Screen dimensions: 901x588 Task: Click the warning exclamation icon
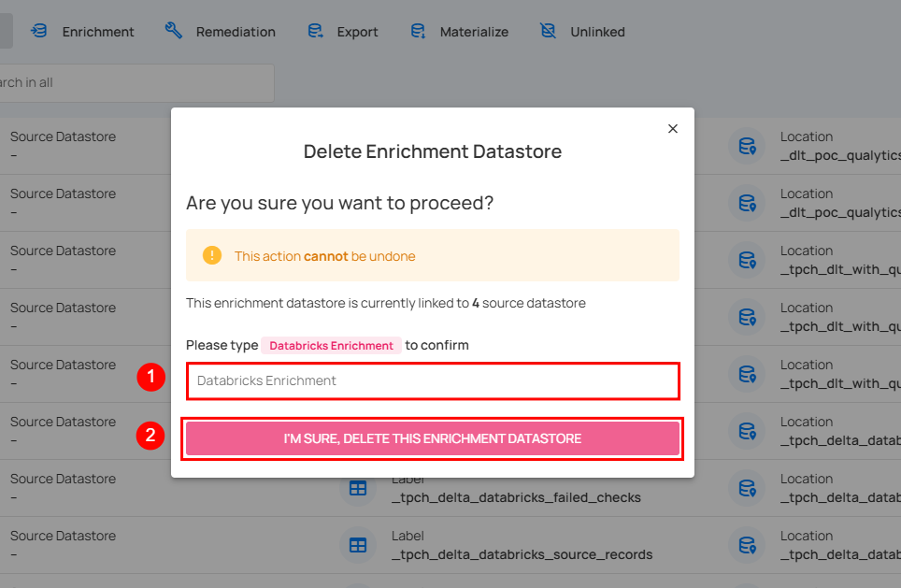[212, 255]
